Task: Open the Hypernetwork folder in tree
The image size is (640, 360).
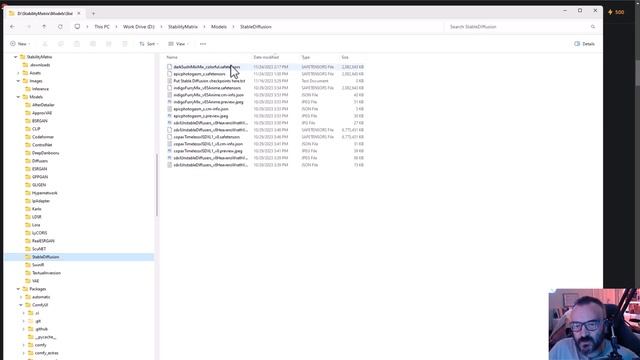Action: 44,193
